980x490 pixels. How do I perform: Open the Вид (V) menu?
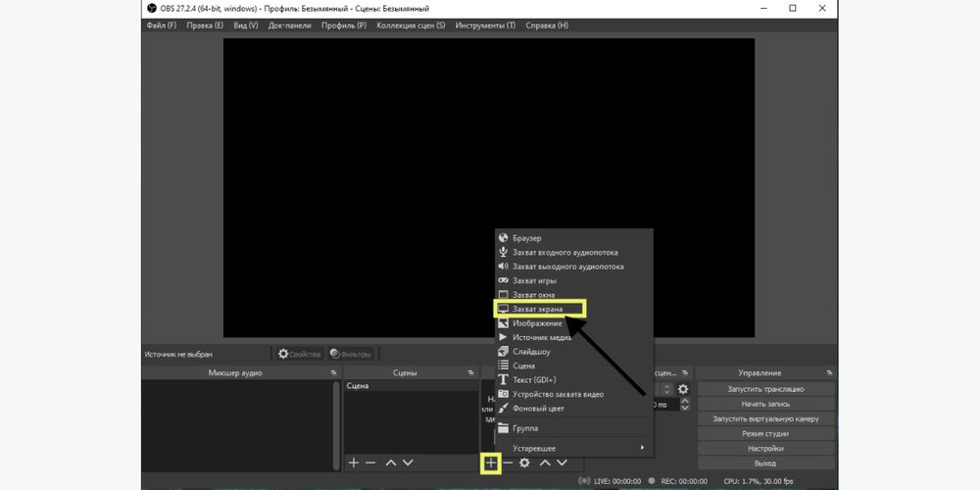[x=246, y=25]
